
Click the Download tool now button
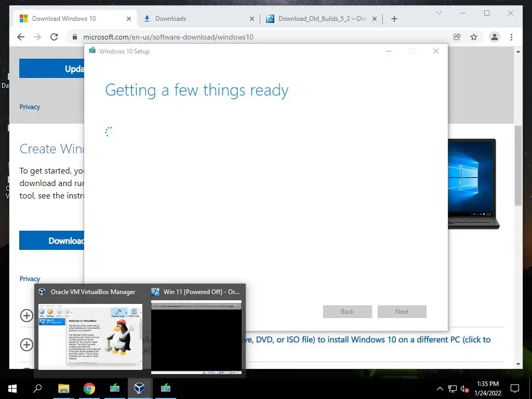point(51,241)
